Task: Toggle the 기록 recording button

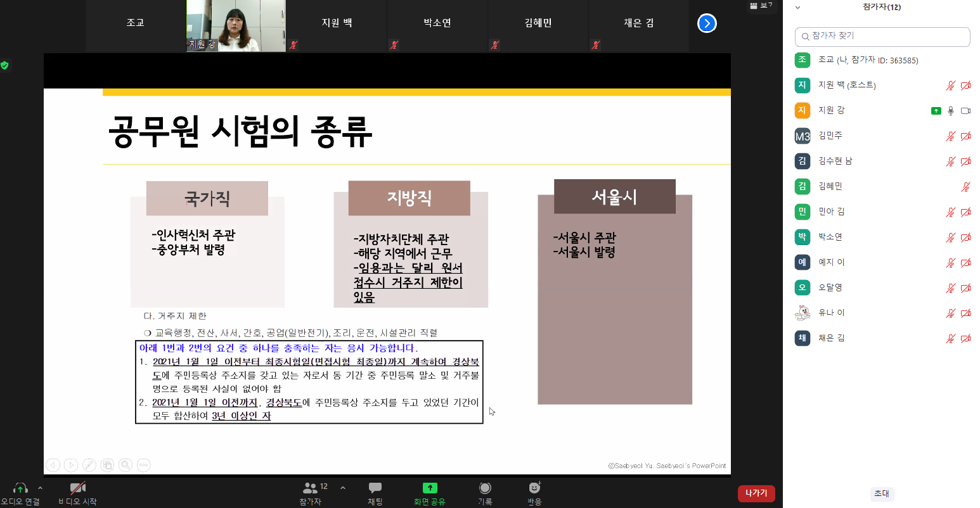Action: (485, 488)
